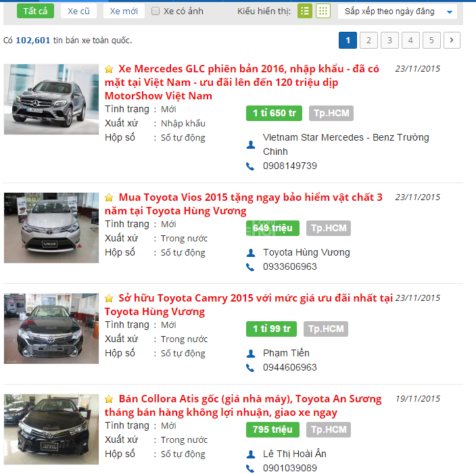Click phone icon beside 0944606963
The width and height of the screenshot is (476, 474).
pos(250,368)
